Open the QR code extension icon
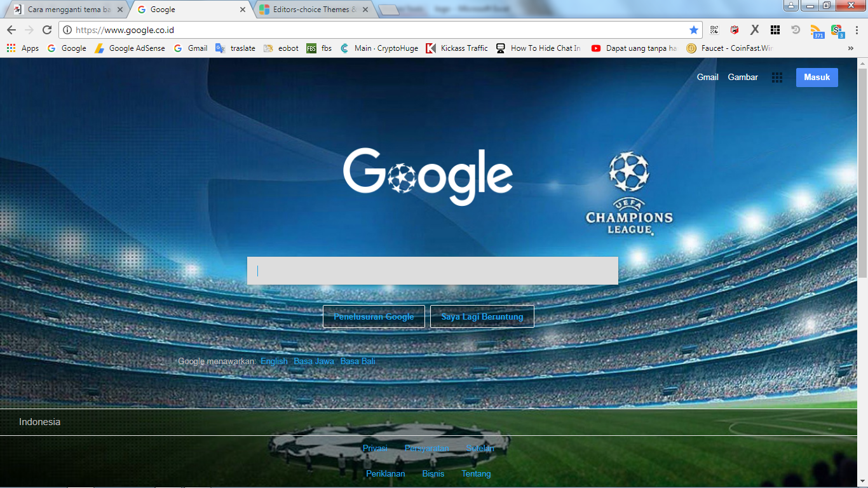Screen dimensions: 868x488 (x=714, y=30)
